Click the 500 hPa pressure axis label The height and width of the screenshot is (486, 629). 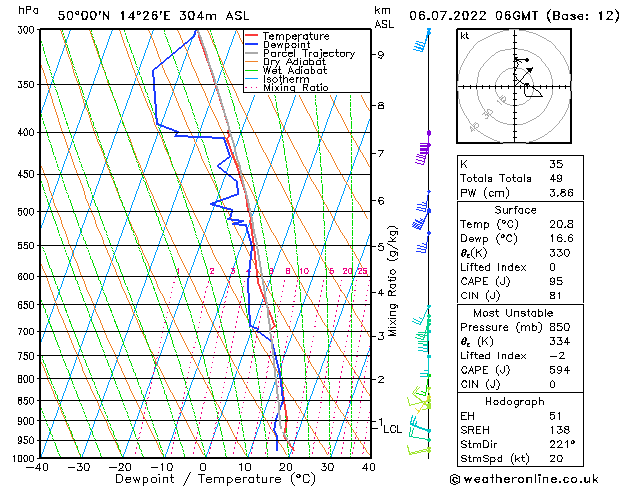click(27, 212)
